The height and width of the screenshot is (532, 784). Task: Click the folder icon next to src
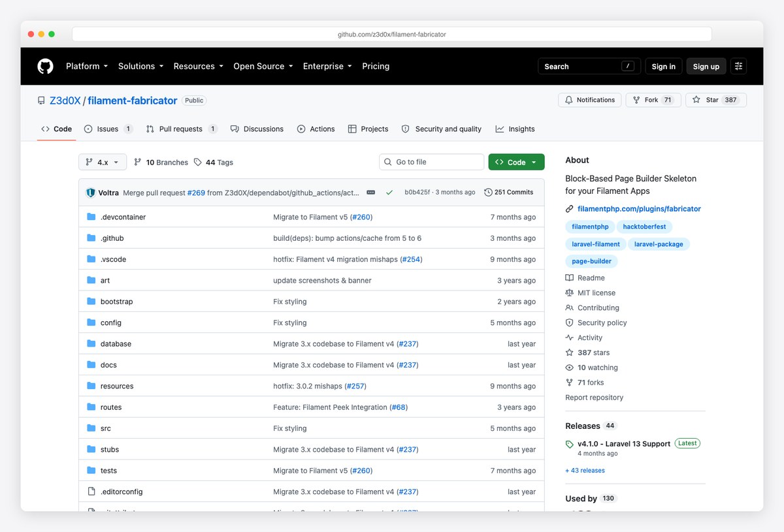tap(91, 428)
